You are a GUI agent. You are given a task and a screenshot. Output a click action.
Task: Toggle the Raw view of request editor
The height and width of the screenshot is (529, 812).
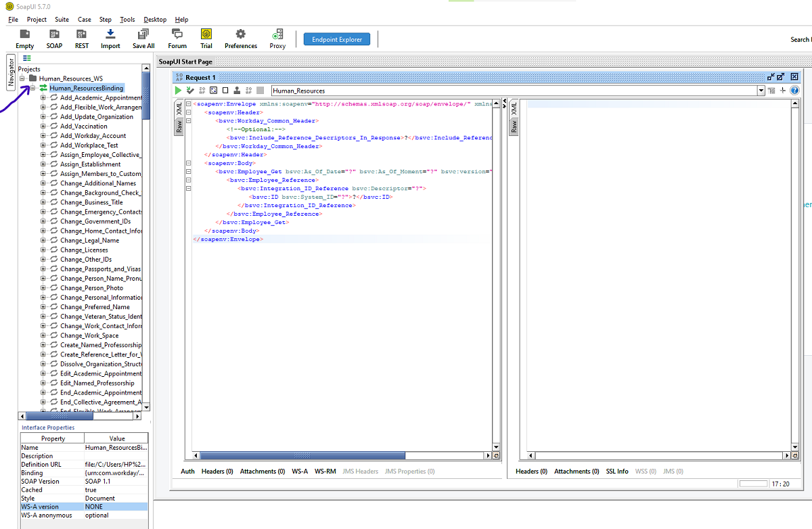[x=179, y=126]
